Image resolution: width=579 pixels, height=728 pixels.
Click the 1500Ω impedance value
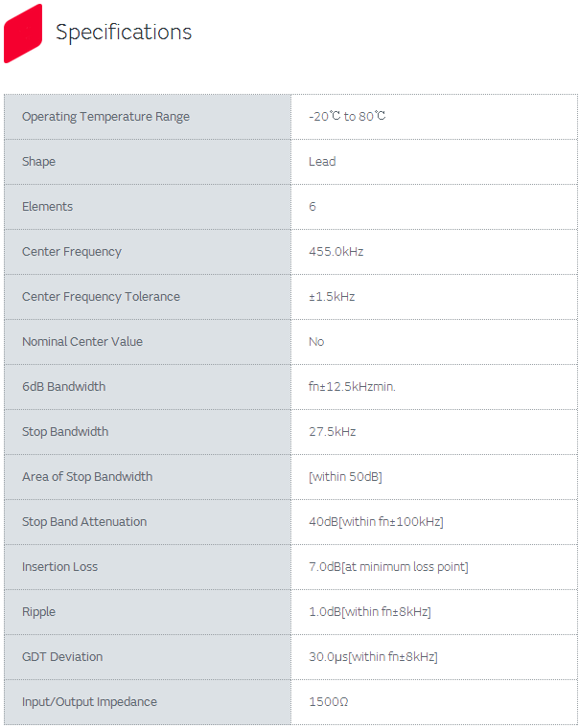(329, 702)
